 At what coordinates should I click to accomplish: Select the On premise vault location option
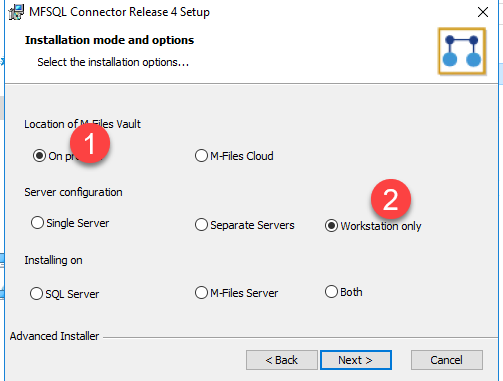(x=39, y=156)
